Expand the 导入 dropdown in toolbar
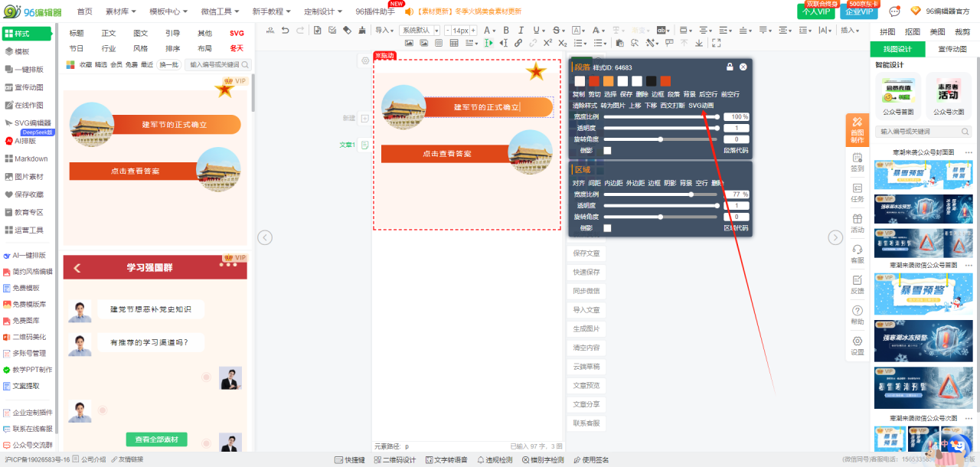980x467 pixels. pos(384,30)
